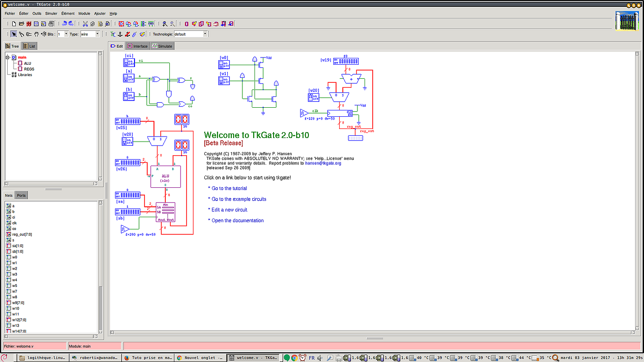Open the Technologie default dropdown
This screenshot has width=644, height=362.
(x=205, y=34)
